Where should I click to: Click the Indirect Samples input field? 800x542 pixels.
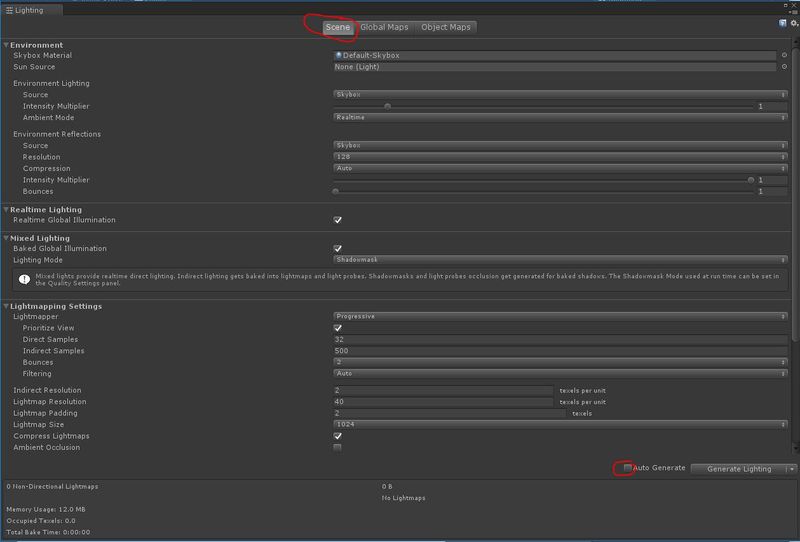(x=560, y=351)
